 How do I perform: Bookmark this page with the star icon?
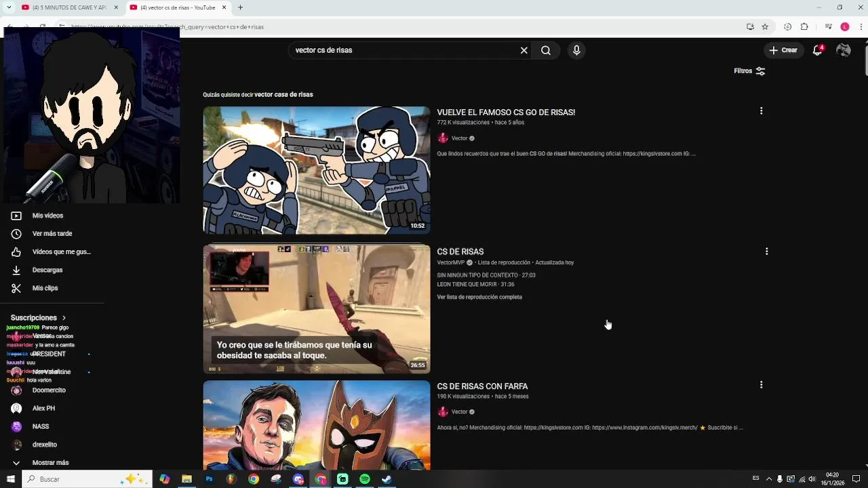pyautogui.click(x=765, y=27)
